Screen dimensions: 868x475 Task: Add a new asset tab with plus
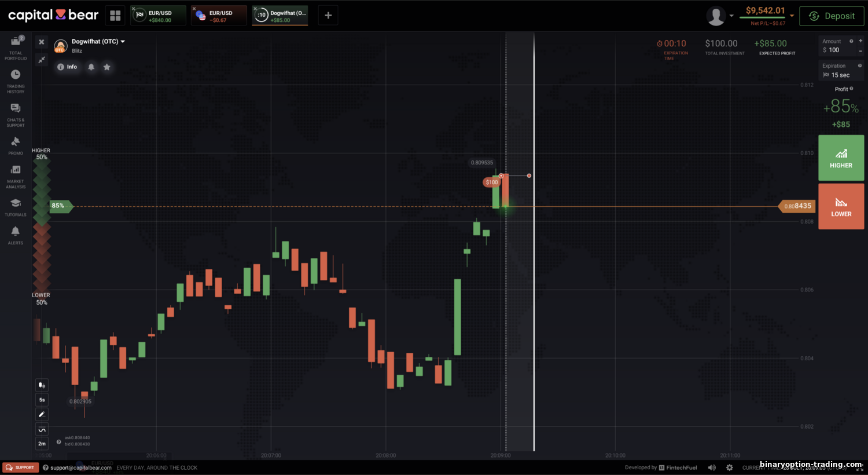point(328,16)
